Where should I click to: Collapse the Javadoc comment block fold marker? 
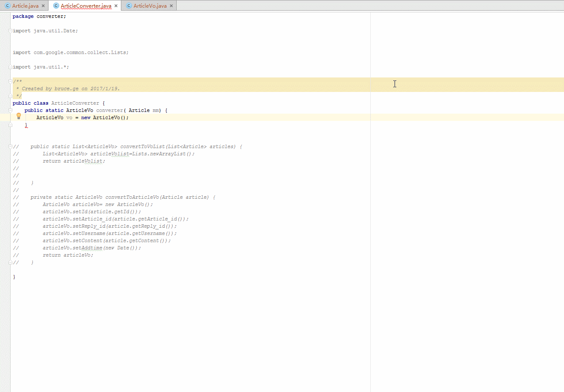[x=9, y=81]
